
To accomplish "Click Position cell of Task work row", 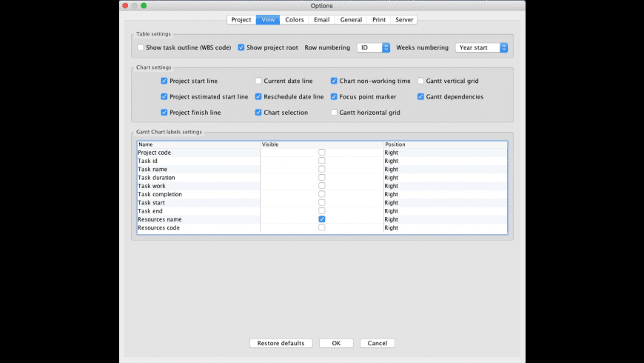I will click(x=445, y=186).
